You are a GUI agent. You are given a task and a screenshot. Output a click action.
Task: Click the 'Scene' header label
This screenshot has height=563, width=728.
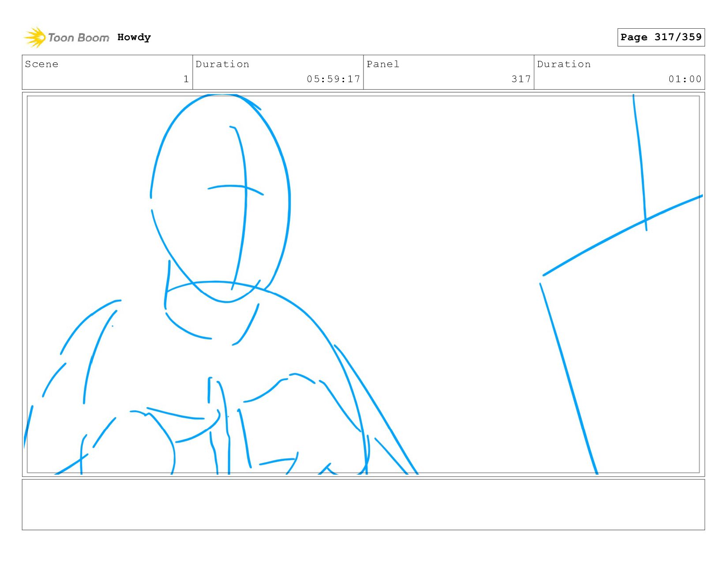coord(41,64)
